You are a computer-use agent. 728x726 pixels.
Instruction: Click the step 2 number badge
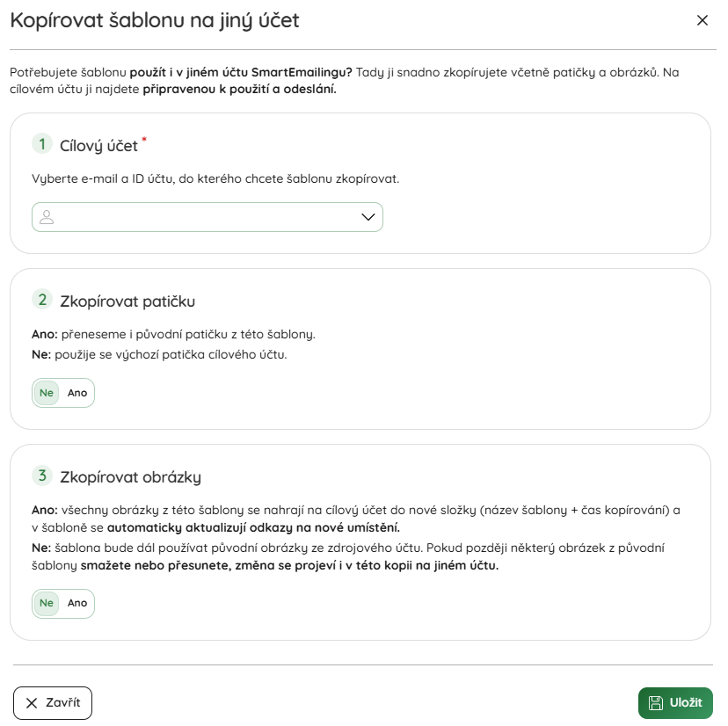tap(41, 300)
